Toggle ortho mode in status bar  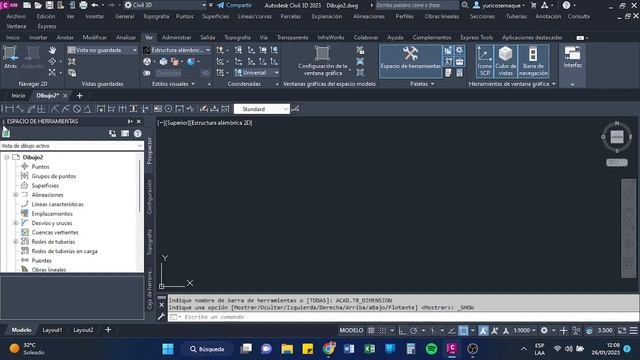[402, 330]
